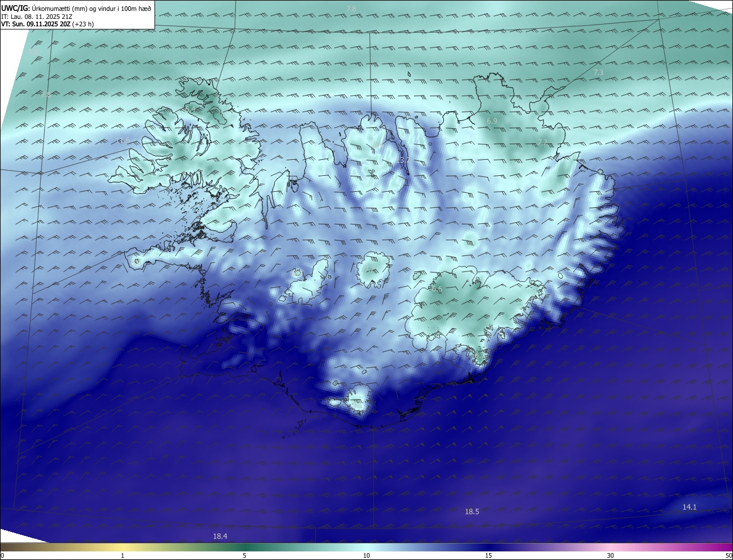Click the 7.2 value on the map
Image resolution: width=733 pixels, height=560 pixels.
coord(542,142)
